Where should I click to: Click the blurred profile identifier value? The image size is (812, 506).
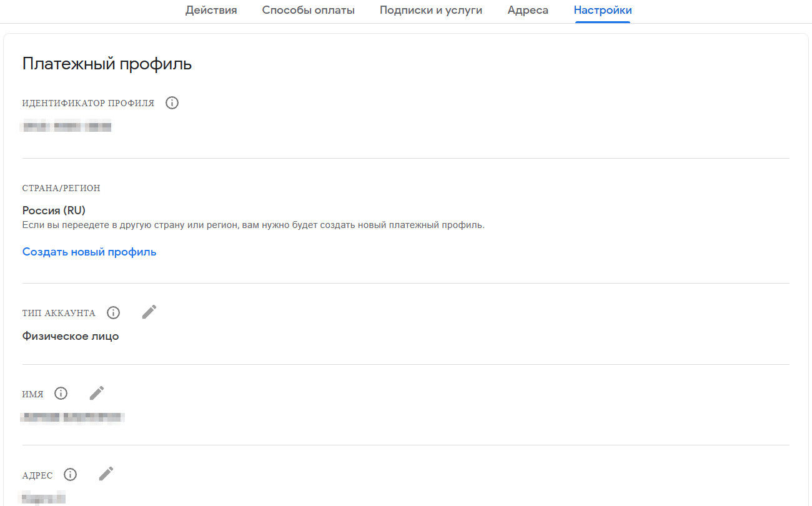pos(66,127)
